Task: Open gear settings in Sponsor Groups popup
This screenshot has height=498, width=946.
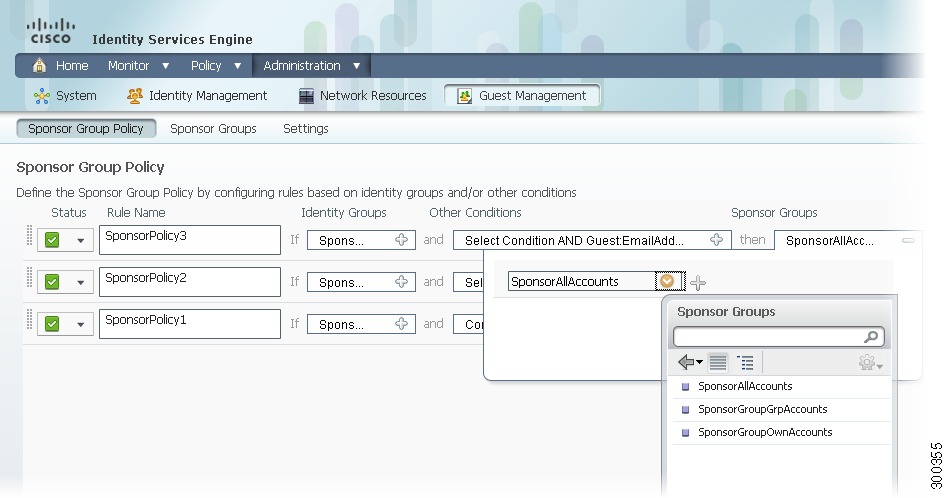Action: [x=870, y=362]
